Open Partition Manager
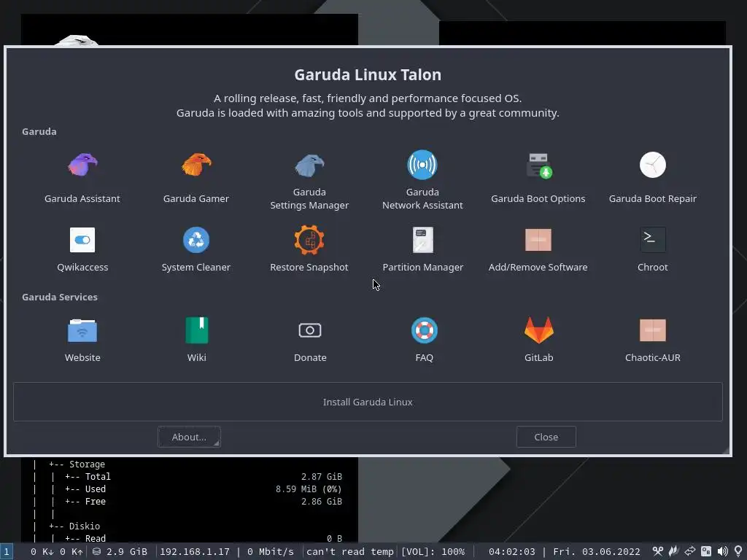Image resolution: width=747 pixels, height=560 pixels. pos(422,249)
